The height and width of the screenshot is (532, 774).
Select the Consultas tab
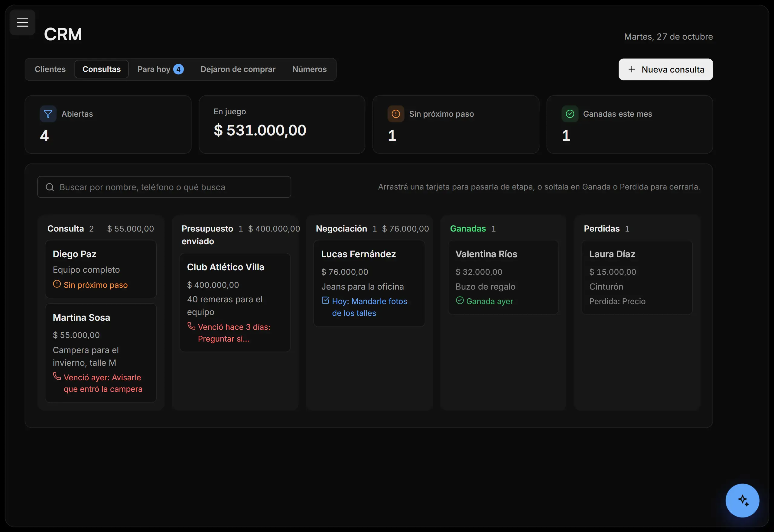[102, 69]
